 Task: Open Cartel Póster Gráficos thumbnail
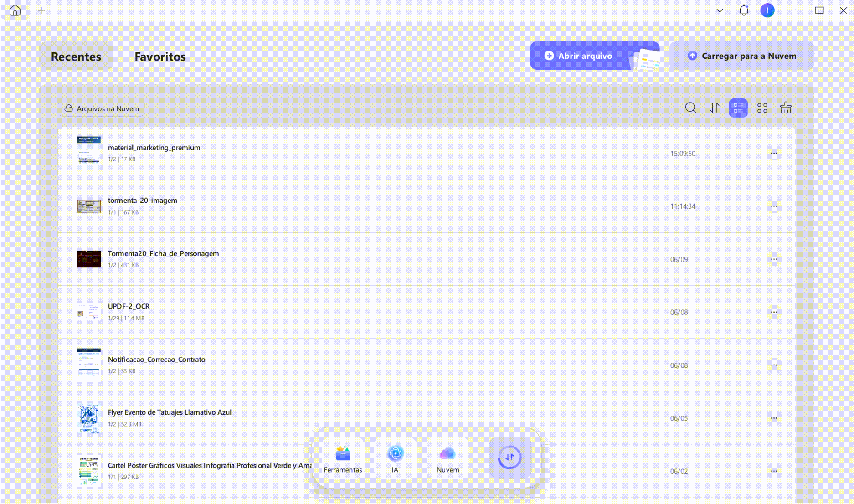(x=89, y=471)
